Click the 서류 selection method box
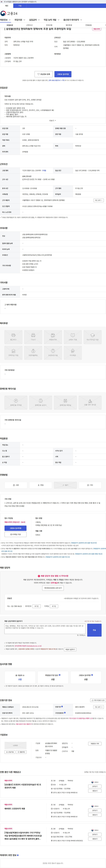This screenshot has height=868, width=106. click(x=16, y=485)
